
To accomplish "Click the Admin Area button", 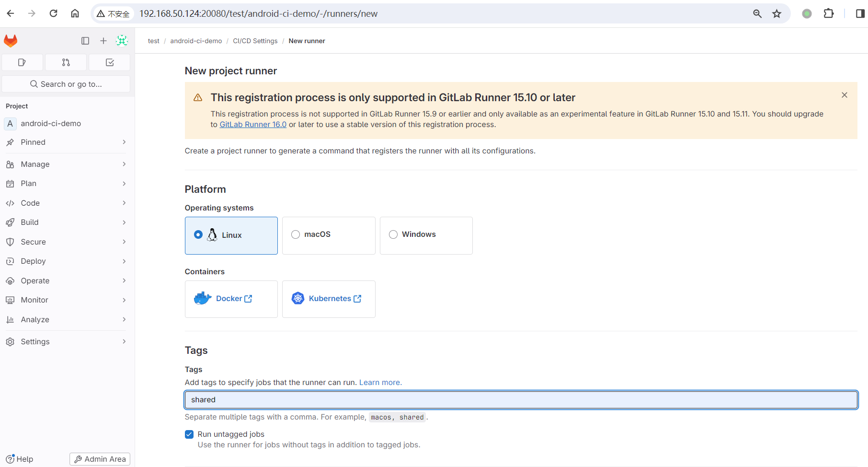I will 99,459.
